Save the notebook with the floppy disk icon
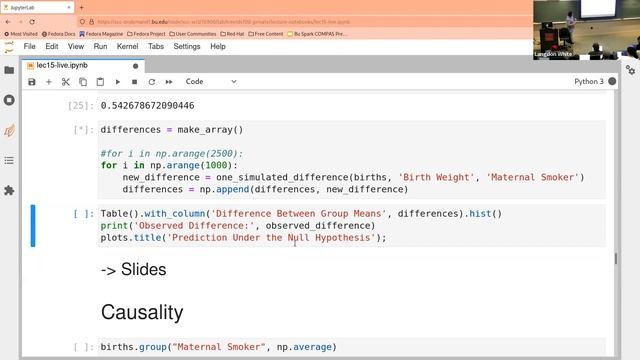 [x=32, y=82]
